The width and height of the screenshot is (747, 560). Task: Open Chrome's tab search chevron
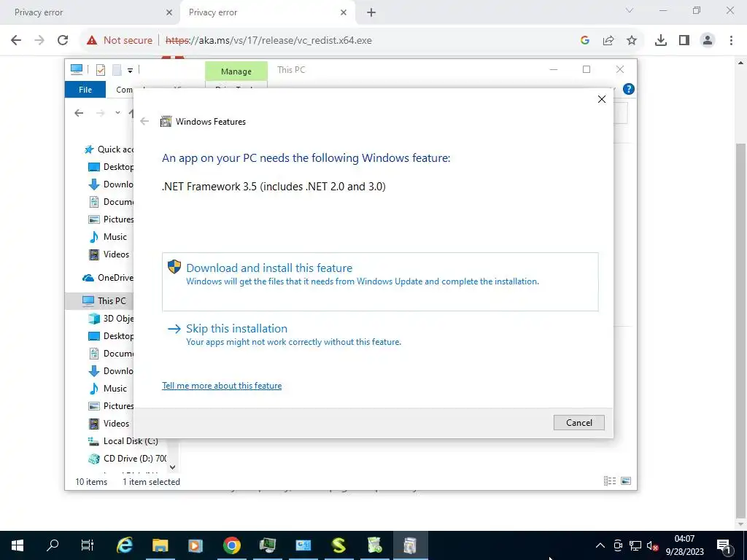630,10
